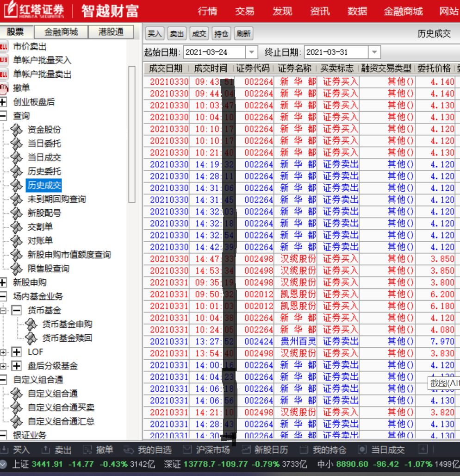Click the 买卖标志 column header
460x476 pixels.
[337, 69]
